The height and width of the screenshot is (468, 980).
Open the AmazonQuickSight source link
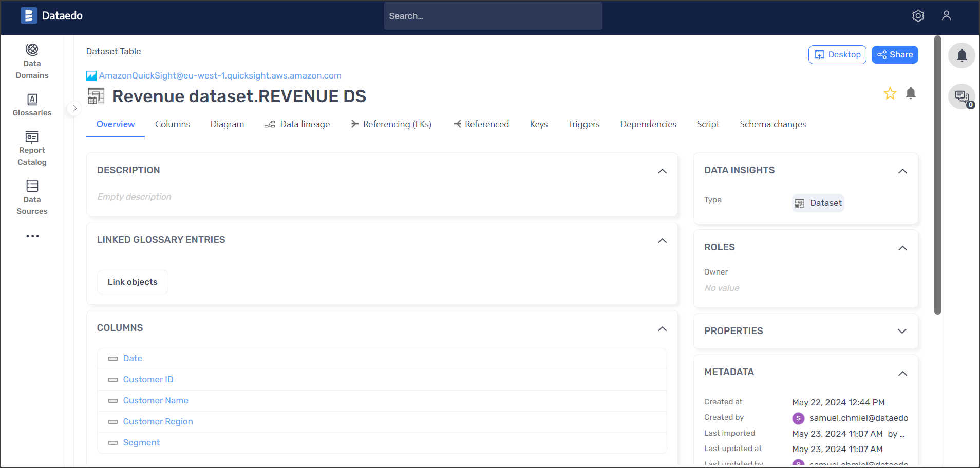click(220, 76)
